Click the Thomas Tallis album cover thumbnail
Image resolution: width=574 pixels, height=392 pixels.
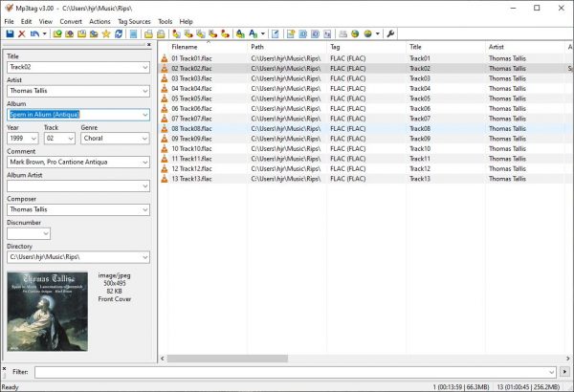point(48,312)
